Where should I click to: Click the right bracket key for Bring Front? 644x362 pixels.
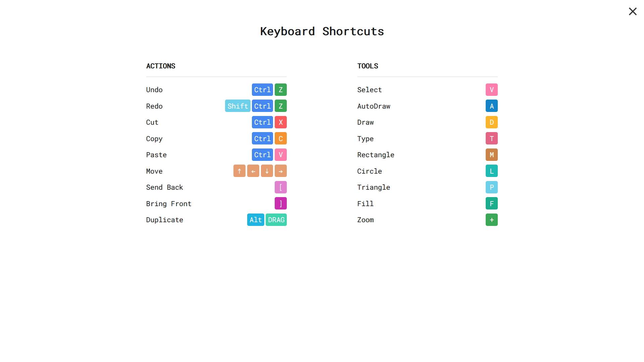(281, 204)
